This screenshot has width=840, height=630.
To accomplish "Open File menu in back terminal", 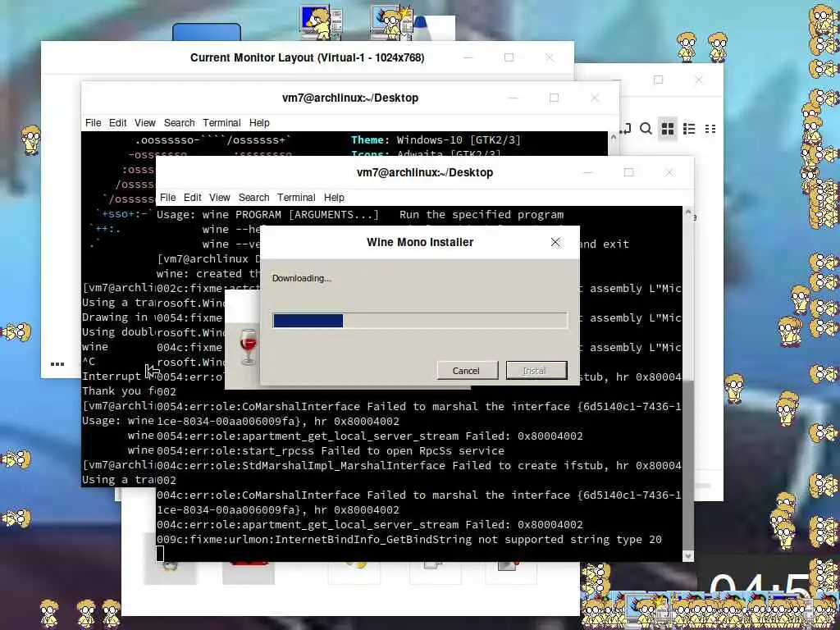I will pos(94,123).
